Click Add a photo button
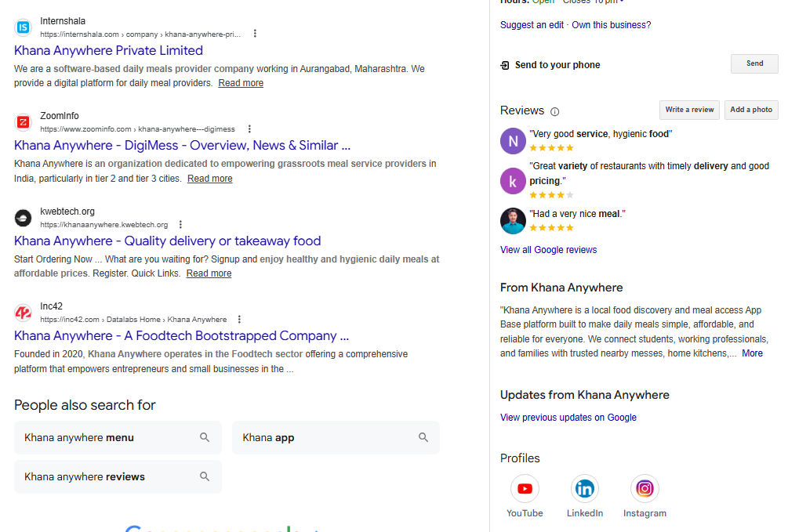 (751, 110)
